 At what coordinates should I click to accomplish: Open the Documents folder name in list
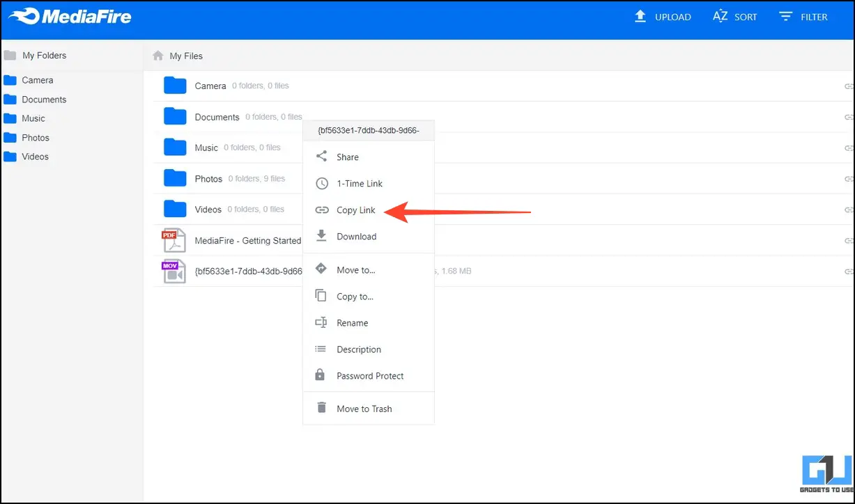click(x=217, y=117)
